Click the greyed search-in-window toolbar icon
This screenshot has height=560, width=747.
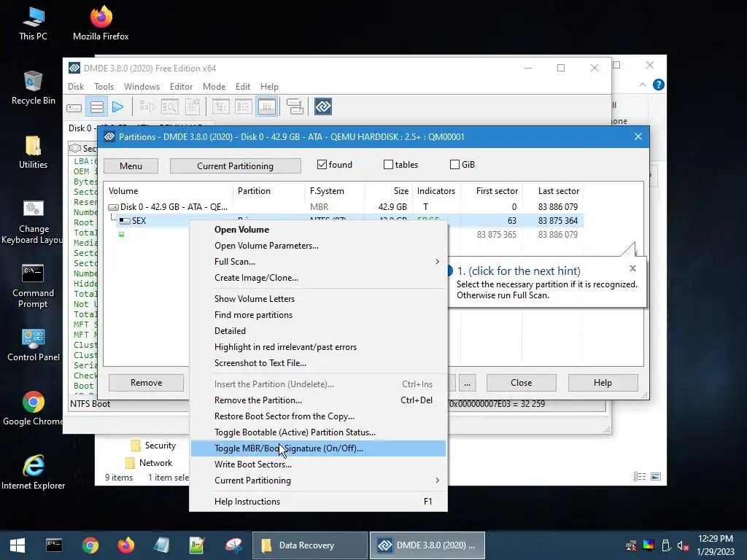(x=169, y=107)
